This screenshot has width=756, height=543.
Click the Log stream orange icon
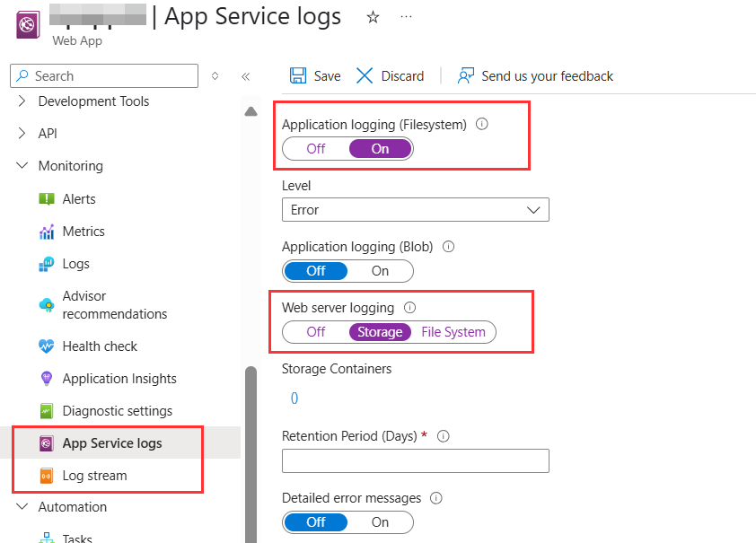coord(47,476)
